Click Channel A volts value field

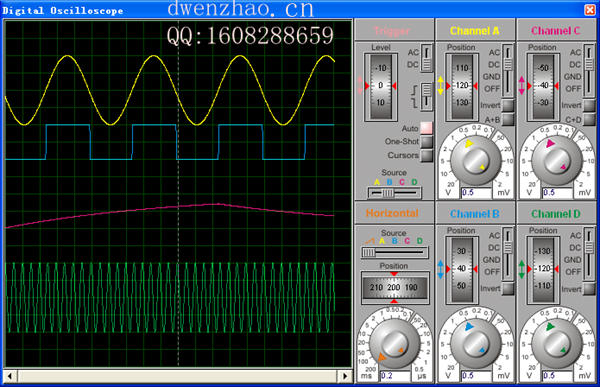pos(476,193)
